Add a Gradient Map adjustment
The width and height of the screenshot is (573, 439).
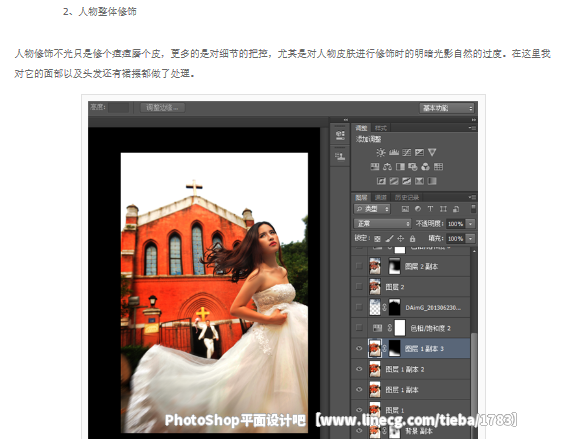pyautogui.click(x=432, y=181)
